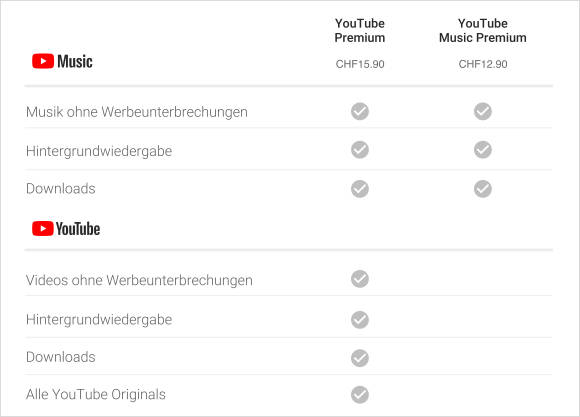
Task: Click the CHF12.90 price
Action: click(x=483, y=64)
